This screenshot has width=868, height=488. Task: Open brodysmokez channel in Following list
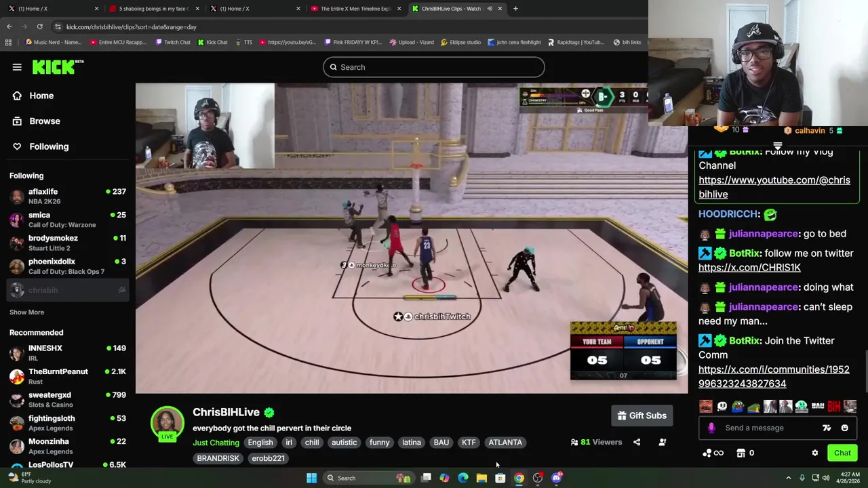click(68, 243)
